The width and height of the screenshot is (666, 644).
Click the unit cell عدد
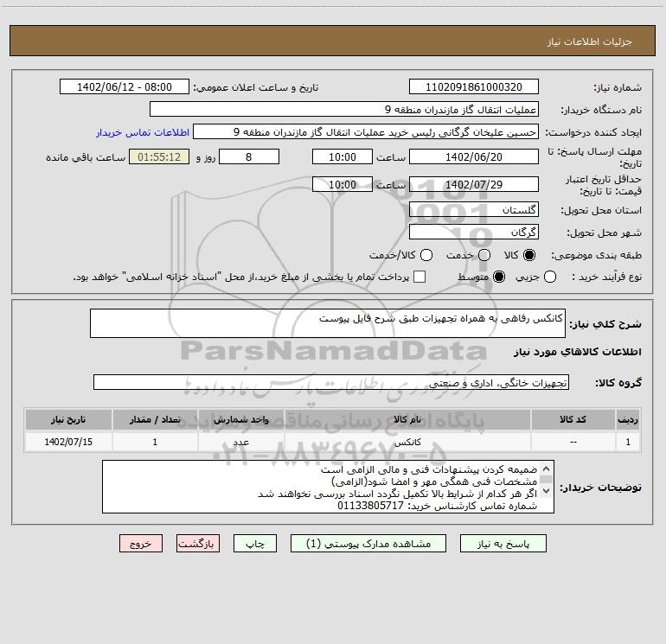pyautogui.click(x=240, y=442)
